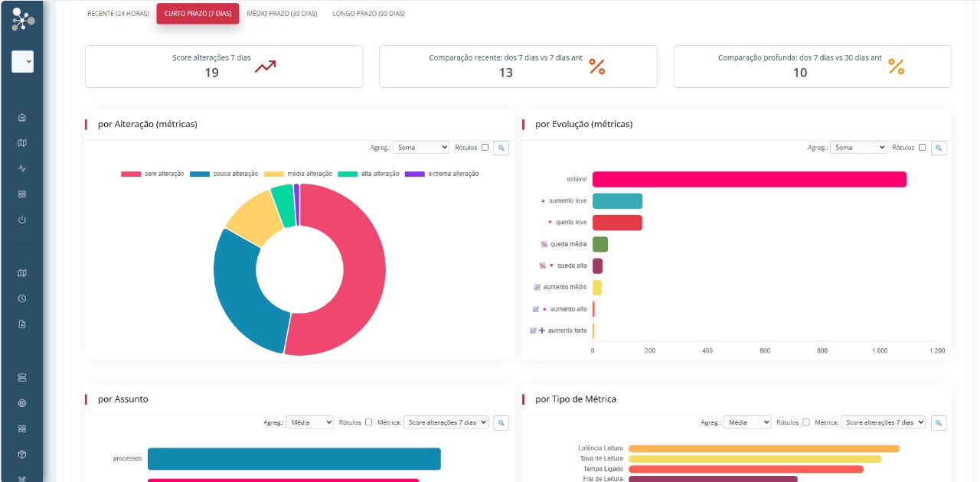
Task: Click Comparação profunda 7 vs 30 dias card
Action: pyautogui.click(x=812, y=67)
